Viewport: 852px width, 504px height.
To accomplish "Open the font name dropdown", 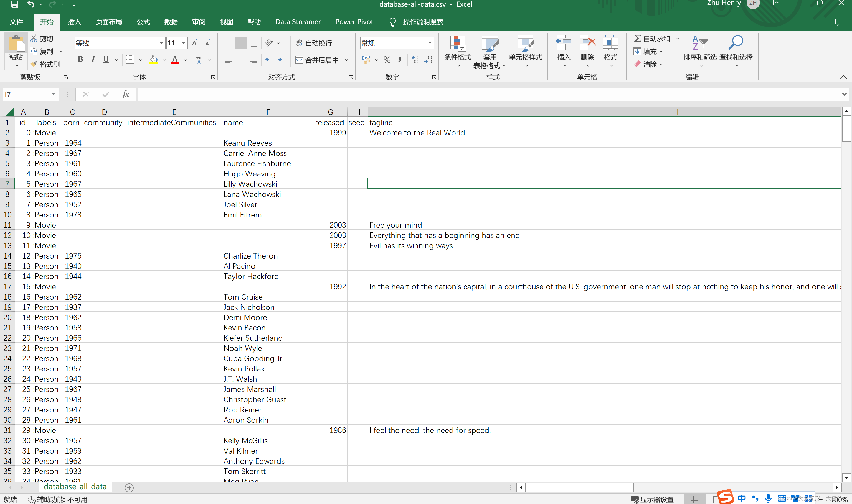I will pyautogui.click(x=161, y=43).
